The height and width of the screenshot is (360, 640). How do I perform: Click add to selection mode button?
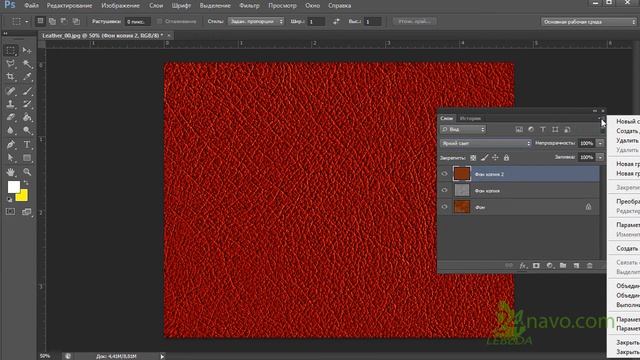pos(52,21)
